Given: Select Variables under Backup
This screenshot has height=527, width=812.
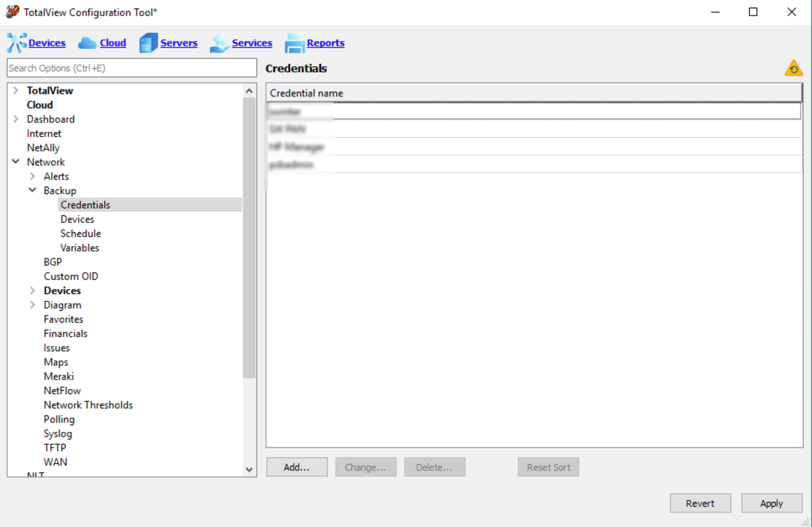Looking at the screenshot, I should point(80,248).
